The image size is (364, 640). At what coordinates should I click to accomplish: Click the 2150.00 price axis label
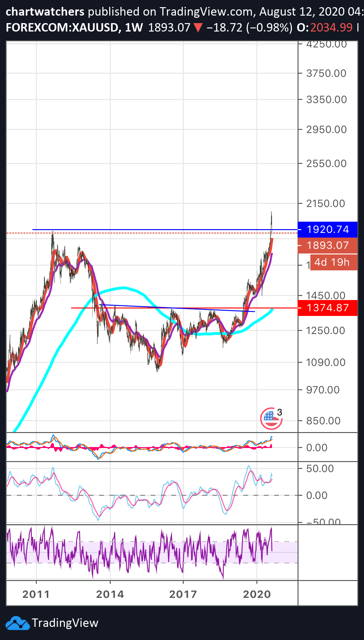tap(326, 204)
